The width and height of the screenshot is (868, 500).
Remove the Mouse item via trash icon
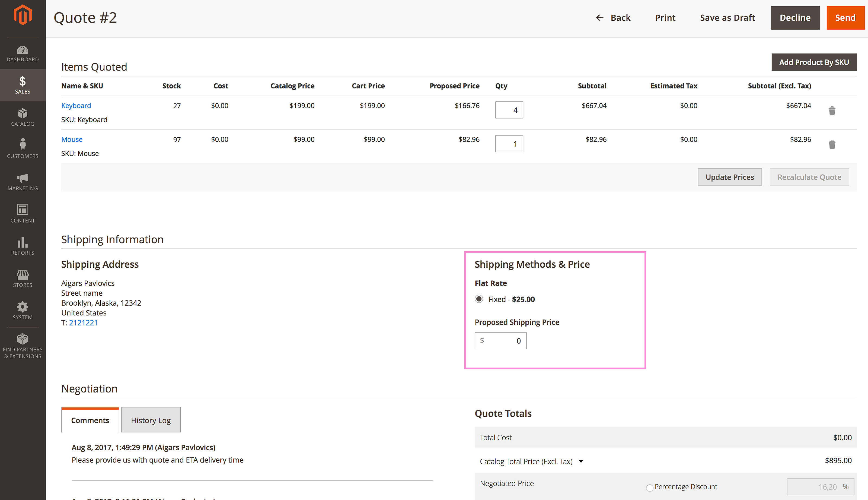point(832,145)
